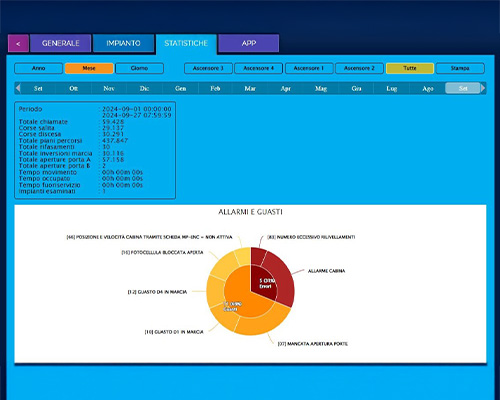Filter statistics by Ascensore 4
Screen dimensions: 500x400
tap(258, 68)
